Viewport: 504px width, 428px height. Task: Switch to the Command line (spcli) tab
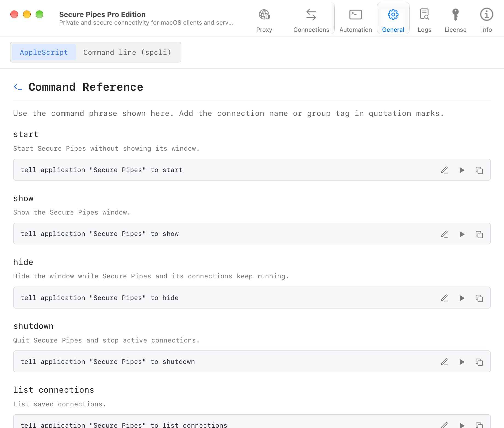pyautogui.click(x=127, y=52)
